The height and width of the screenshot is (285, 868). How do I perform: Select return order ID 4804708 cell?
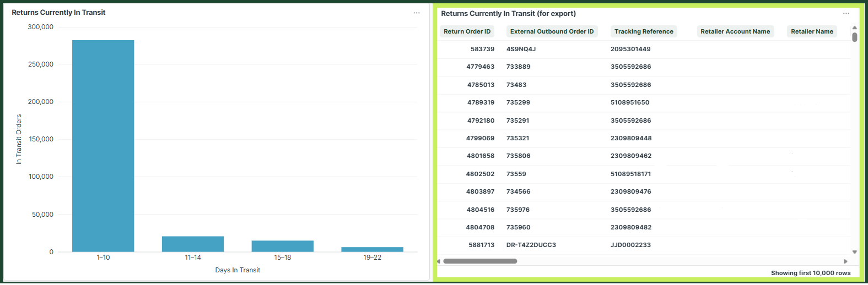pos(481,227)
